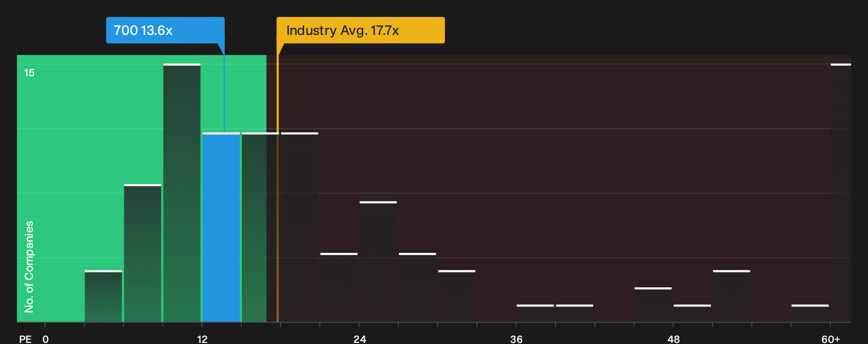Click the 60+ PE bar at far right
This screenshot has width=868, height=344.
[841, 193]
